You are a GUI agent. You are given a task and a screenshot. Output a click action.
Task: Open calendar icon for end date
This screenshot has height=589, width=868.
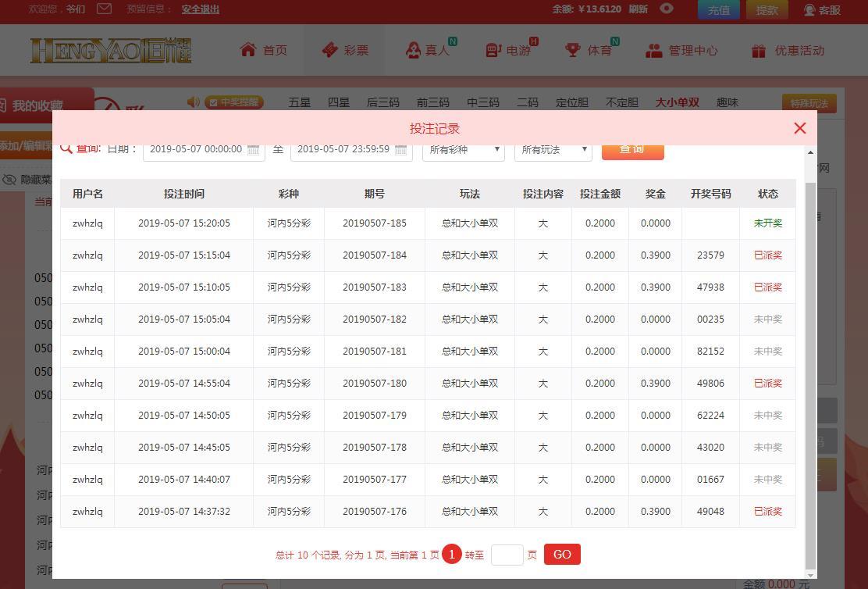(400, 150)
